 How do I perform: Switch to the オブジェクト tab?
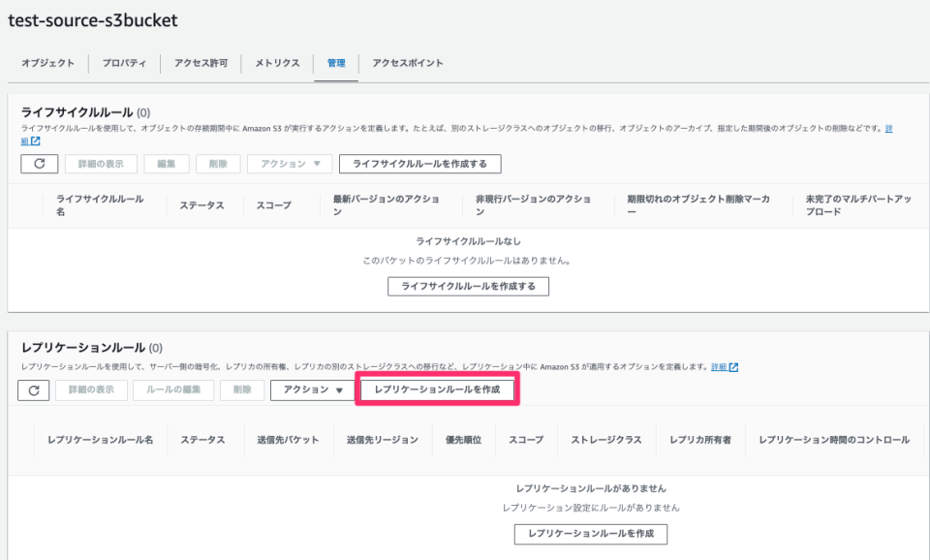click(47, 63)
